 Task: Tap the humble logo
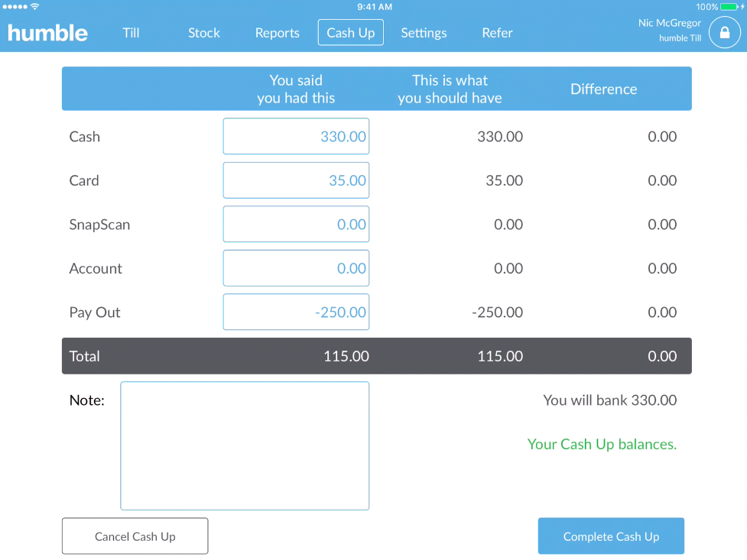click(47, 33)
